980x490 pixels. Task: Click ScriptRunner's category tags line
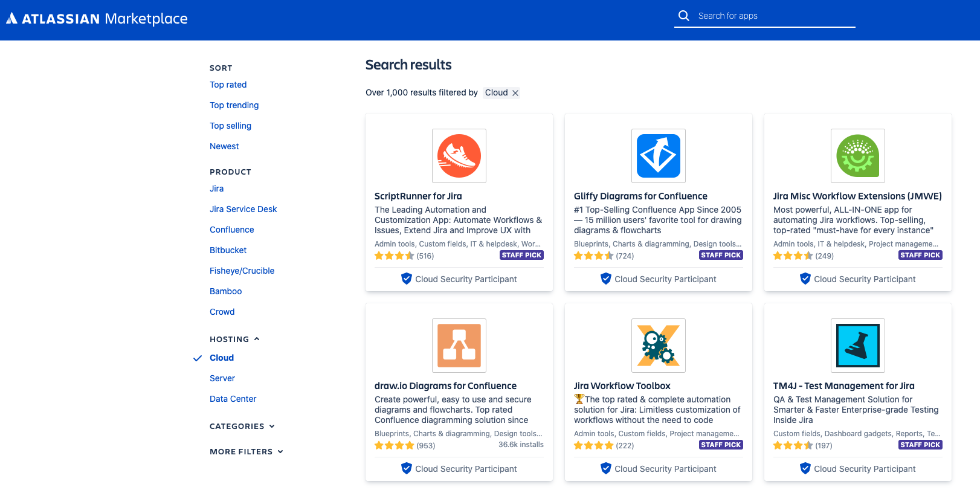pyautogui.click(x=458, y=244)
